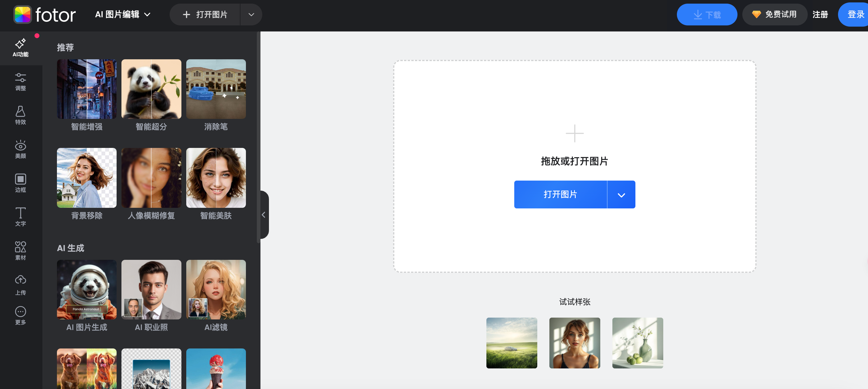Open the AI 职业照 headshot tool
This screenshot has width=868, height=389.
click(x=151, y=296)
